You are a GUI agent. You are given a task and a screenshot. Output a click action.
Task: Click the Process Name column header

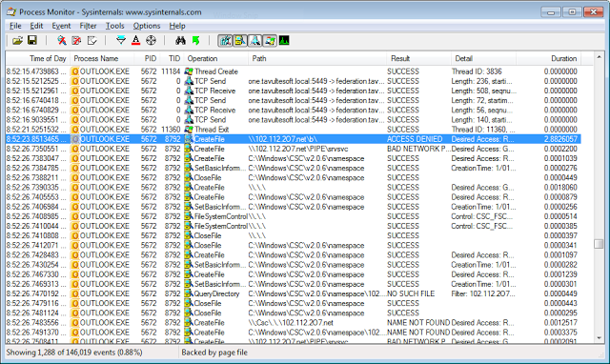pos(102,58)
